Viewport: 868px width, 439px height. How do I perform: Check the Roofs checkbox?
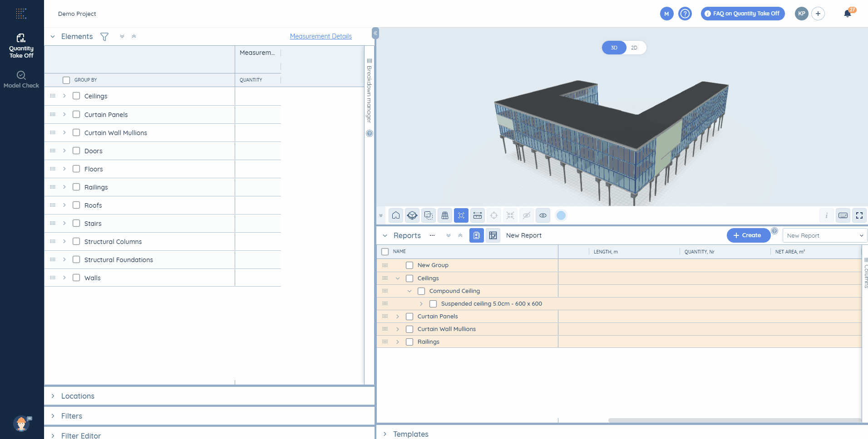[x=76, y=205]
